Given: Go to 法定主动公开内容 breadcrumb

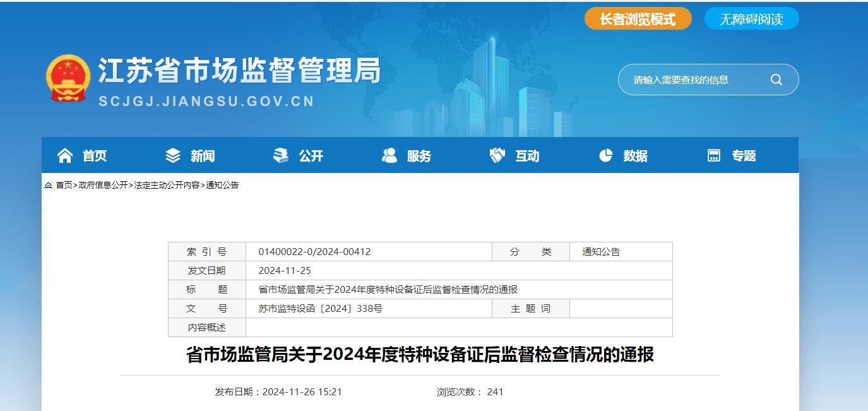Looking at the screenshot, I should [167, 185].
